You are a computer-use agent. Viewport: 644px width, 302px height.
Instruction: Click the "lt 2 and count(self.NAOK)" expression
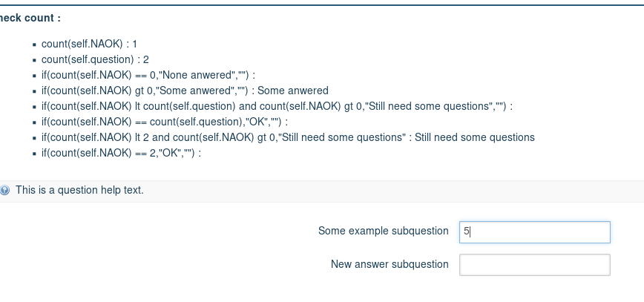click(x=223, y=138)
